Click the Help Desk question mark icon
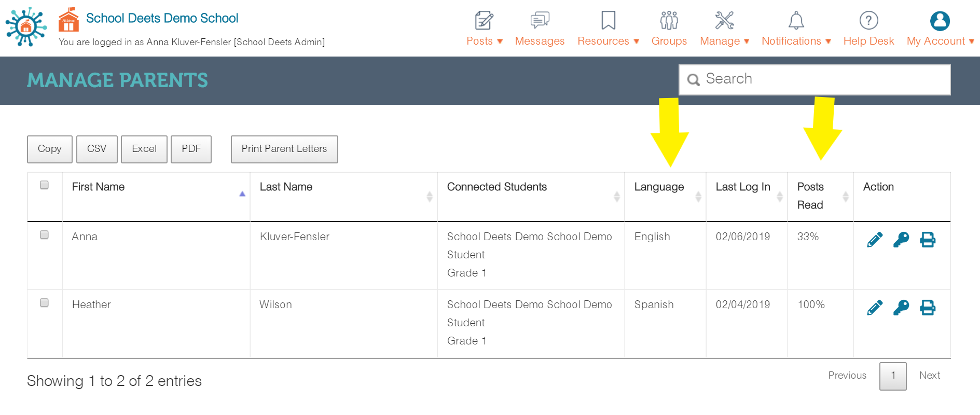The image size is (980, 415). coord(868,20)
